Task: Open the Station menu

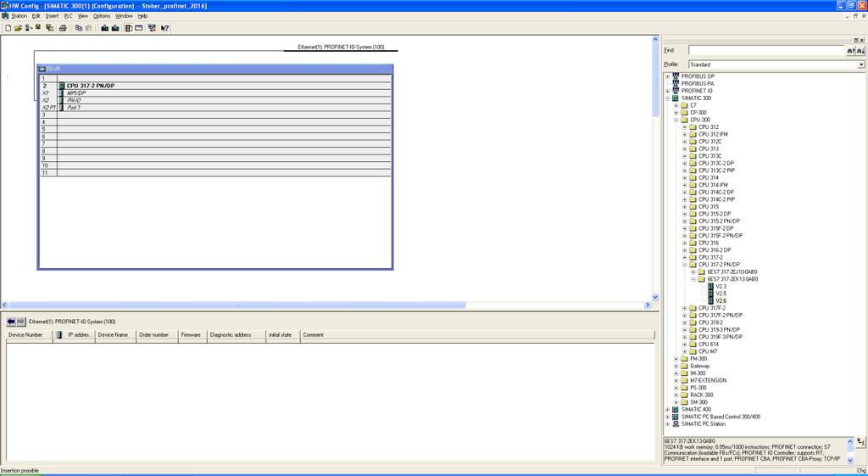Action: [x=19, y=16]
